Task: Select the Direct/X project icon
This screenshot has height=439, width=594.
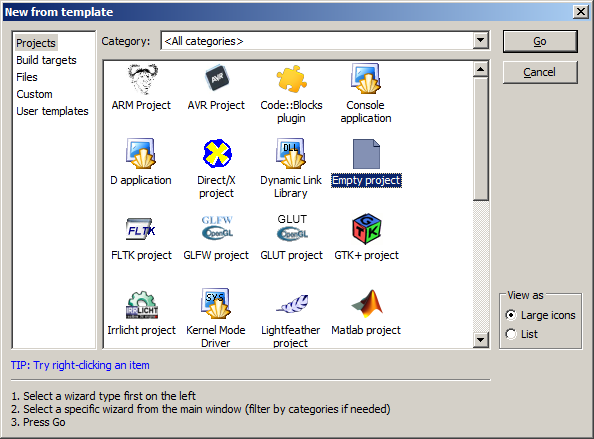Action: pos(217,153)
